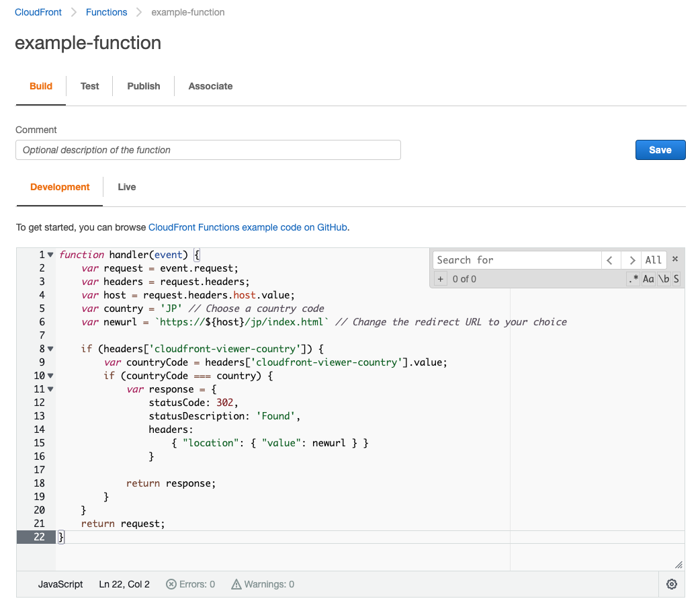Click 'var headers = request.headers;' line

(x=165, y=282)
